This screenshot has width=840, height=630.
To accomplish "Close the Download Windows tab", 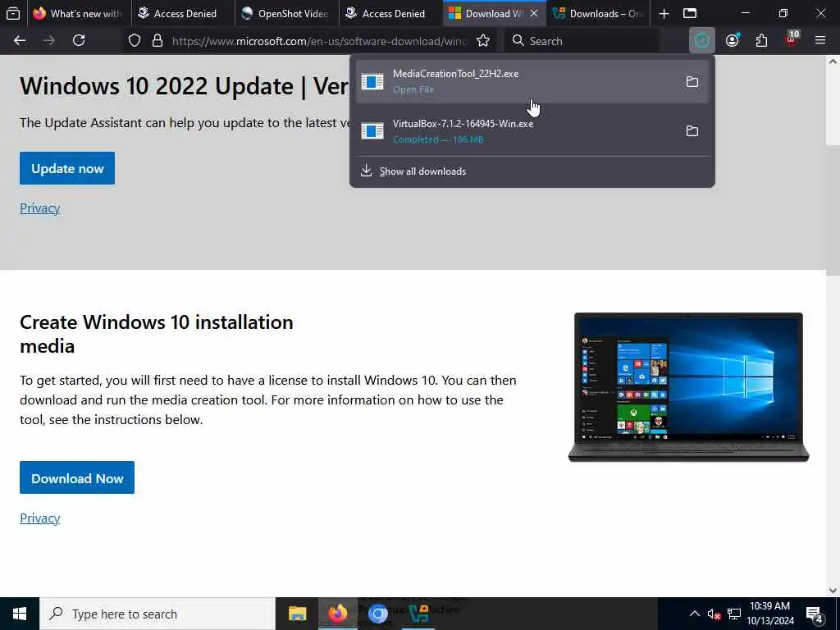I will point(534,13).
